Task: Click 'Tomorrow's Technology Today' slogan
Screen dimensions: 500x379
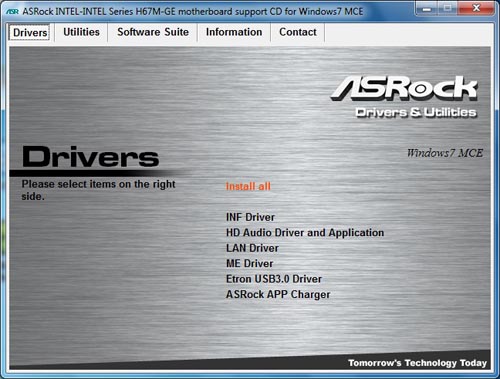Action: pyautogui.click(x=417, y=363)
